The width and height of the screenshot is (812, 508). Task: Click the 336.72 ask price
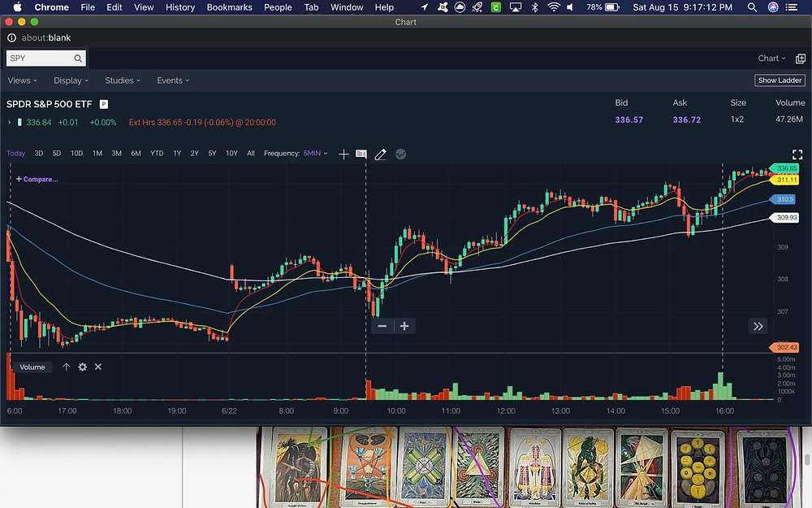pyautogui.click(x=687, y=119)
